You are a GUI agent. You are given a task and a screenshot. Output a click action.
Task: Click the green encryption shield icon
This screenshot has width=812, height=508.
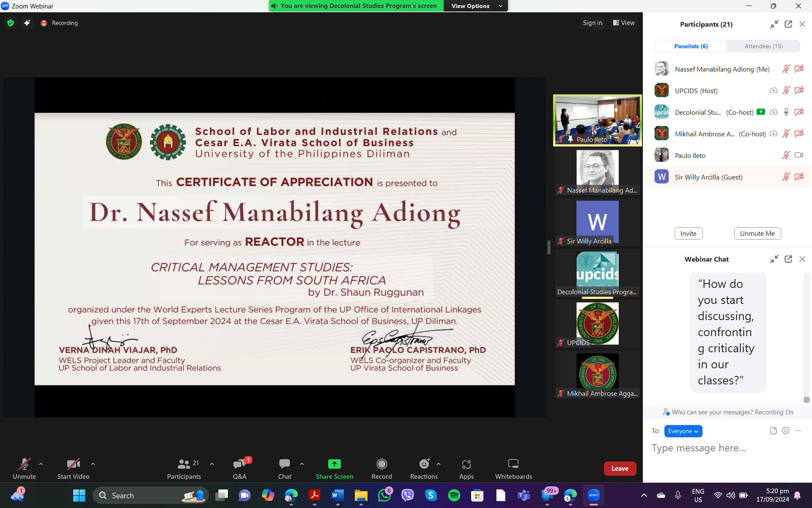click(11, 23)
